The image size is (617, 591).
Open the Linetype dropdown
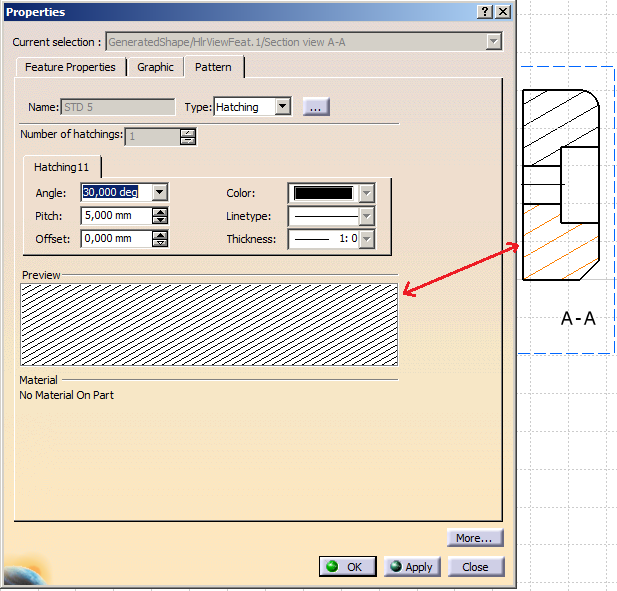tap(367, 216)
